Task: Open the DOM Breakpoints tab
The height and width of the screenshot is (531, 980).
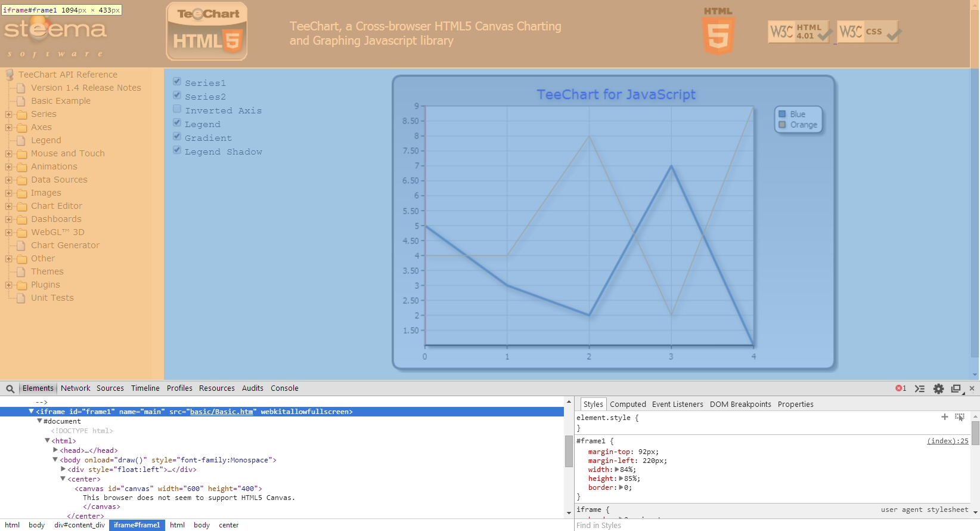Action: [x=740, y=405]
